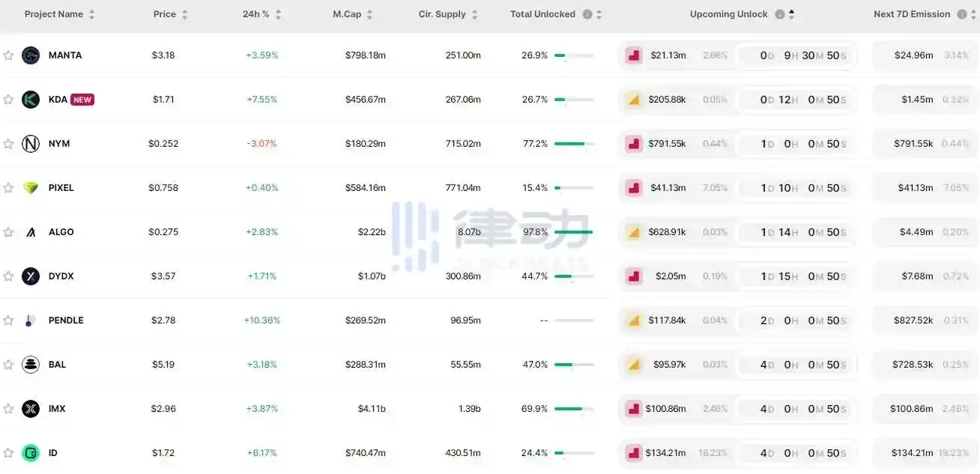Click the PIXEL token logo icon
The width and height of the screenshot is (980, 474).
[x=31, y=188]
